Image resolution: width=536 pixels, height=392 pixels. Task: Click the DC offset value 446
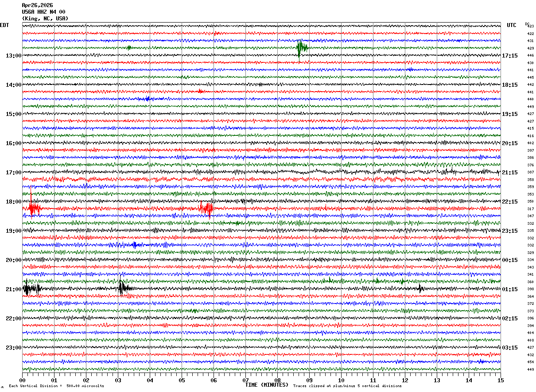tap(530, 56)
